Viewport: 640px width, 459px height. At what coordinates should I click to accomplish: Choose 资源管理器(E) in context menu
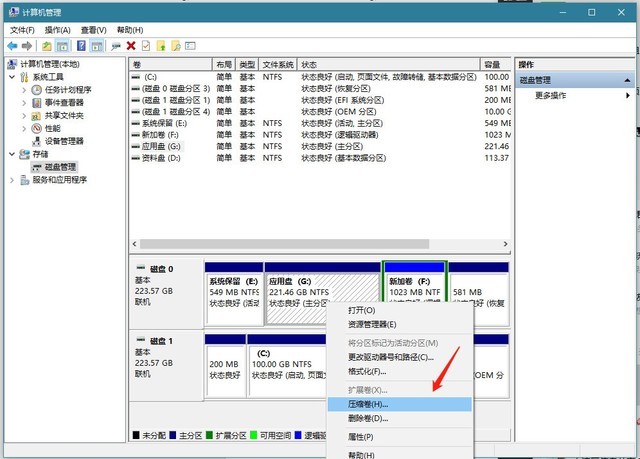pyautogui.click(x=400, y=324)
